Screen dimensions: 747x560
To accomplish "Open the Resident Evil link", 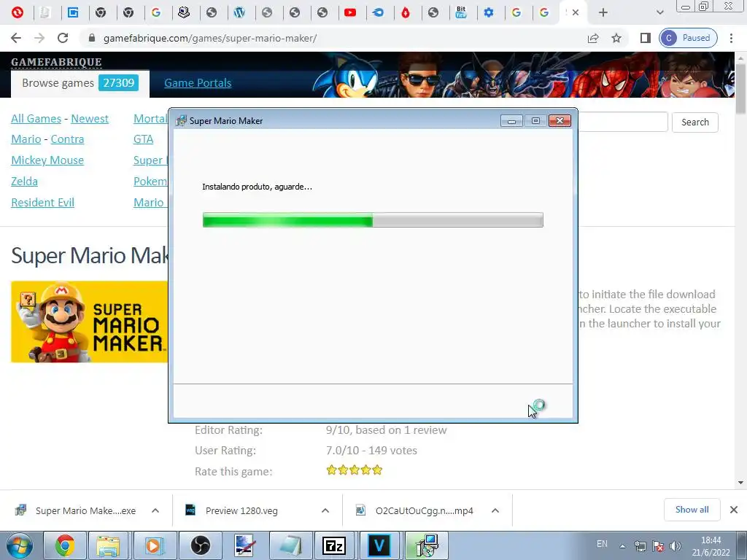I will [x=42, y=203].
